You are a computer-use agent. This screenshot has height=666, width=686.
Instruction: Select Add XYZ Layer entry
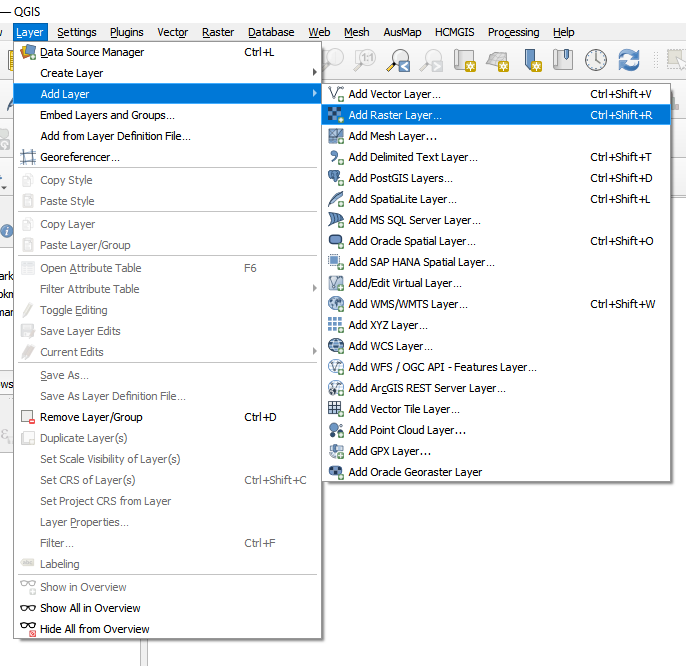point(496,325)
